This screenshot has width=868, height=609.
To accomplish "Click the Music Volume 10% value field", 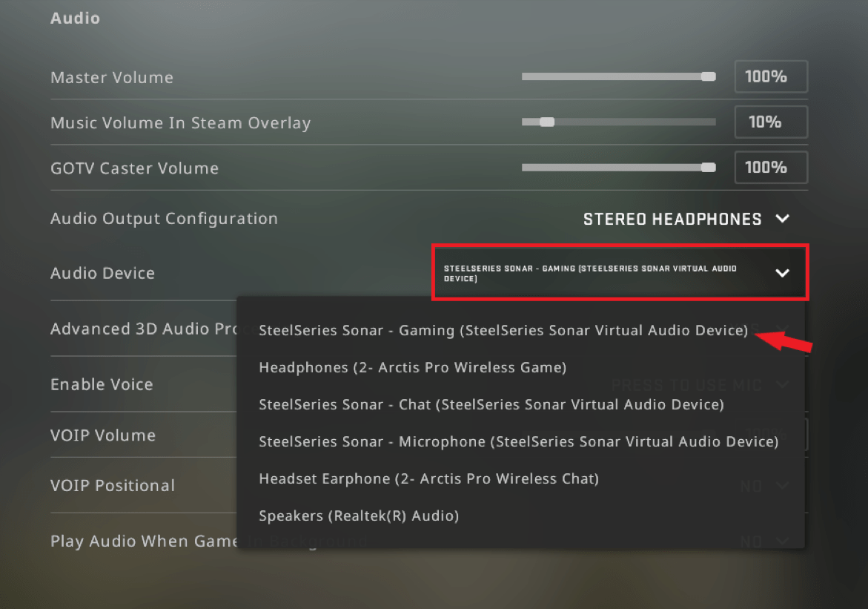I will [771, 122].
